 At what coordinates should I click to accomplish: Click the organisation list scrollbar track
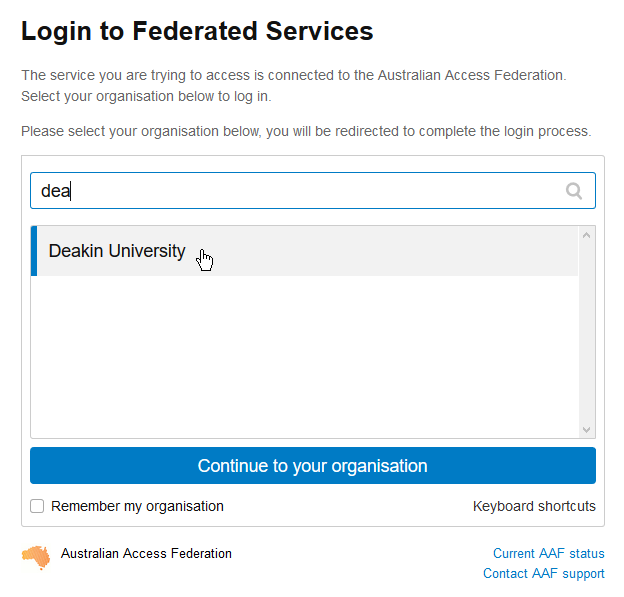tap(587, 332)
